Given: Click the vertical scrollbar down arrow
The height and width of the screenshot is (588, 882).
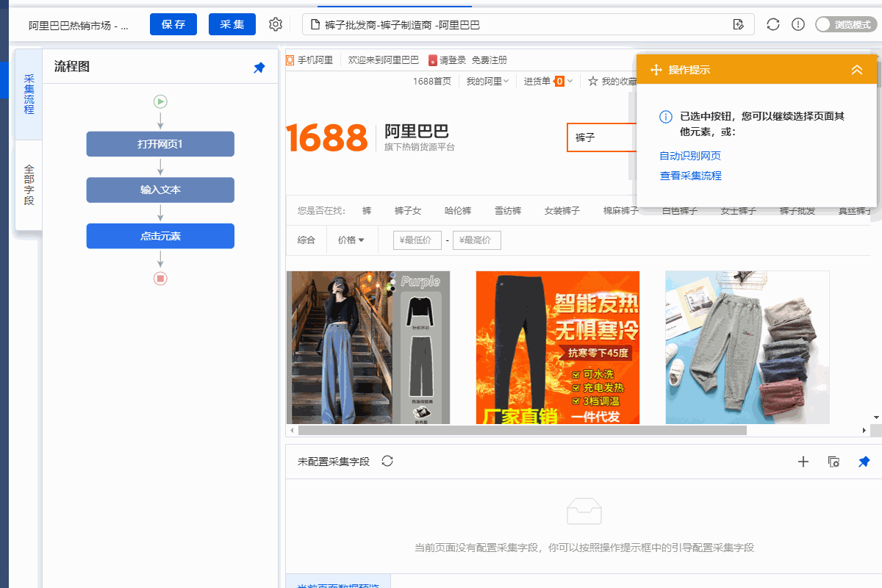Looking at the screenshot, I should click(875, 417).
